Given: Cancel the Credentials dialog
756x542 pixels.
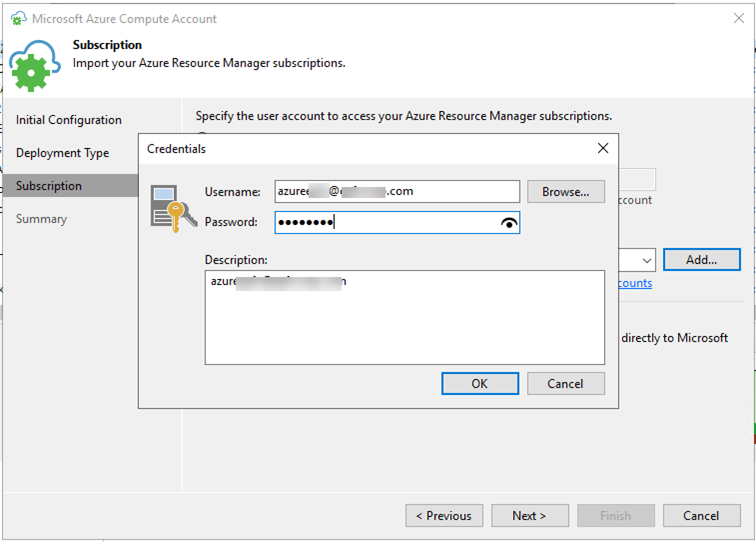Looking at the screenshot, I should point(566,383).
